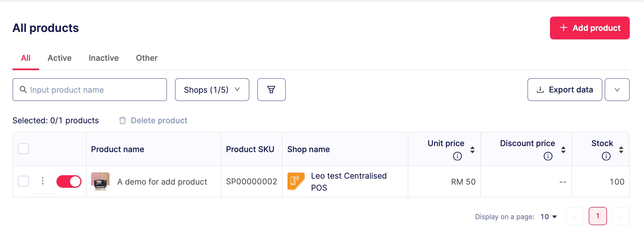644x234 pixels.
Task: Expand the arrow next to Export data
Action: pos(617,90)
